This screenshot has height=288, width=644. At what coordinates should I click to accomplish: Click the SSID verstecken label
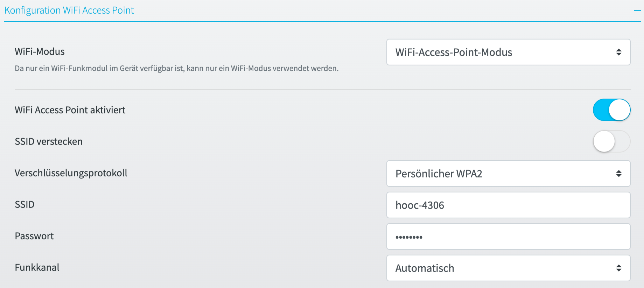[49, 141]
